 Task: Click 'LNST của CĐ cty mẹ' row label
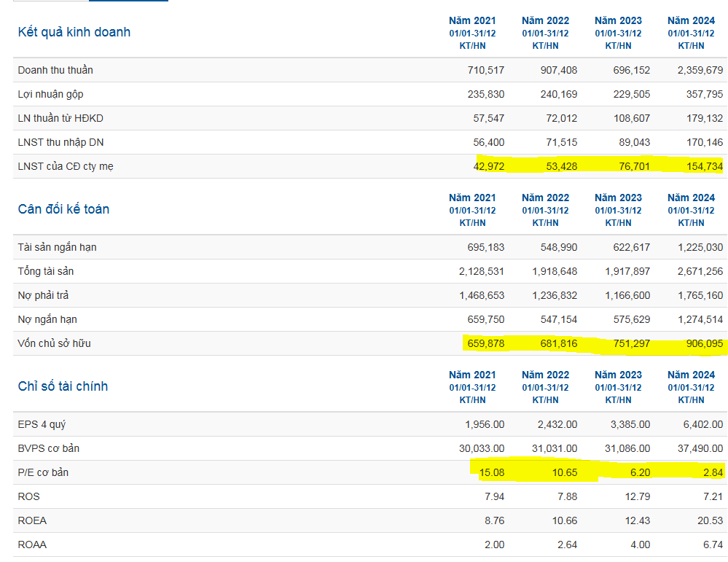tap(66, 166)
